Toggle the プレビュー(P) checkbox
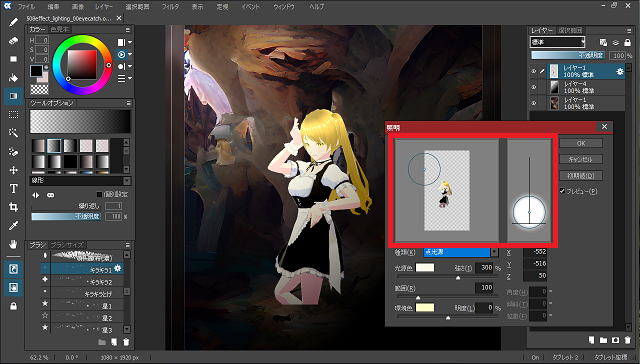 coord(562,191)
